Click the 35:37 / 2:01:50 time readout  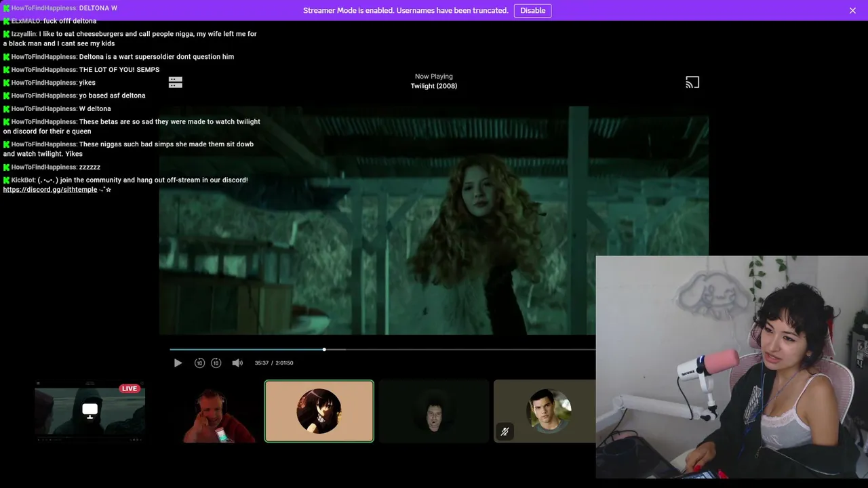[x=274, y=363]
